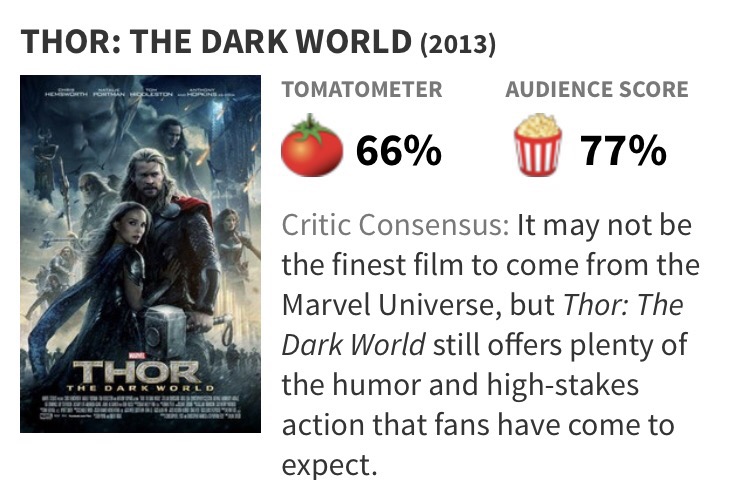Click the popcorn bucket audience icon
This screenshot has width=750, height=480.
tap(537, 144)
